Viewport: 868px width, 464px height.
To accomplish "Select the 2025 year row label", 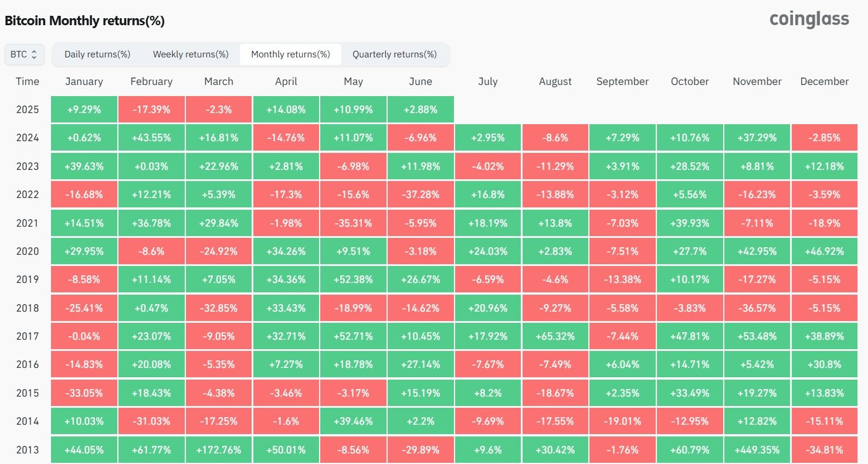I will 28,110.
